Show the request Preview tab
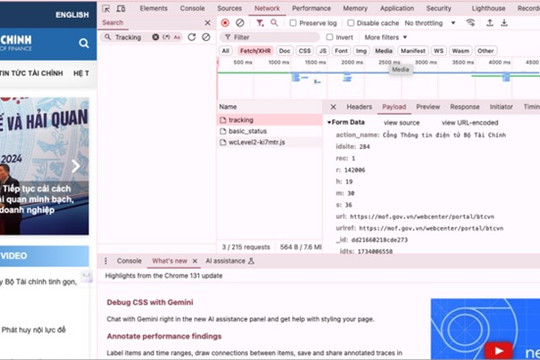The image size is (540, 360). tap(428, 107)
